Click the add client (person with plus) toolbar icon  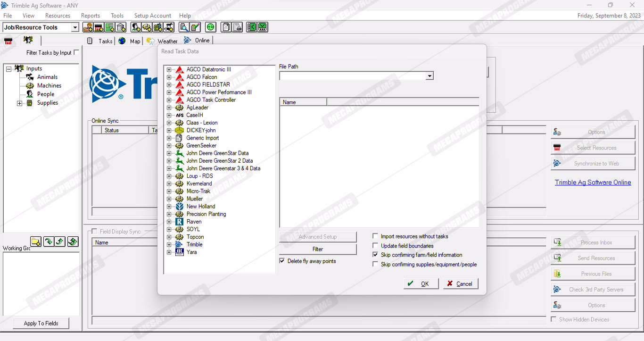tap(88, 27)
